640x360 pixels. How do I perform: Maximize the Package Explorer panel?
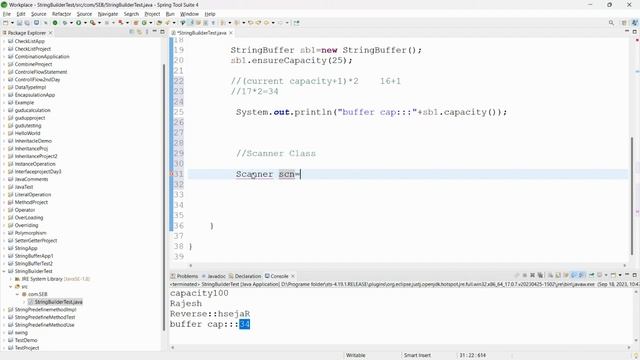162,31
